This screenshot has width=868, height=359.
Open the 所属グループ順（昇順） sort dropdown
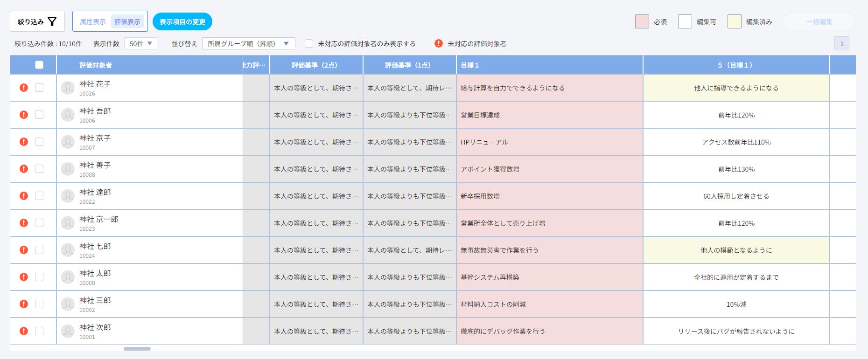[x=248, y=43]
